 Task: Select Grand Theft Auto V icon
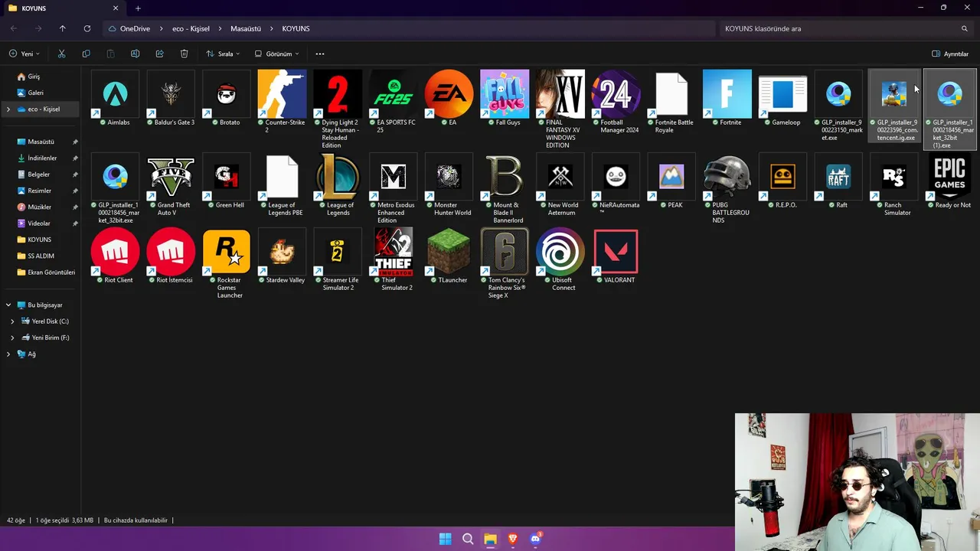coord(171,177)
